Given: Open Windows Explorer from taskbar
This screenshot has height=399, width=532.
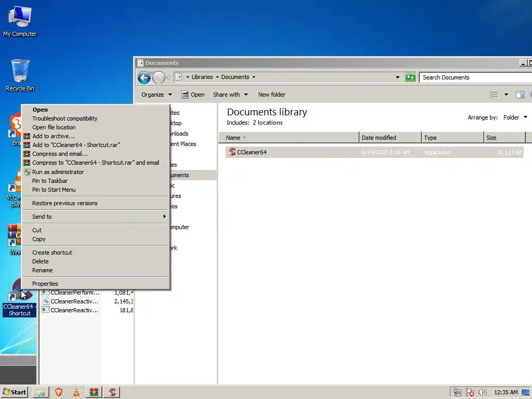Looking at the screenshot, I should [41, 393].
